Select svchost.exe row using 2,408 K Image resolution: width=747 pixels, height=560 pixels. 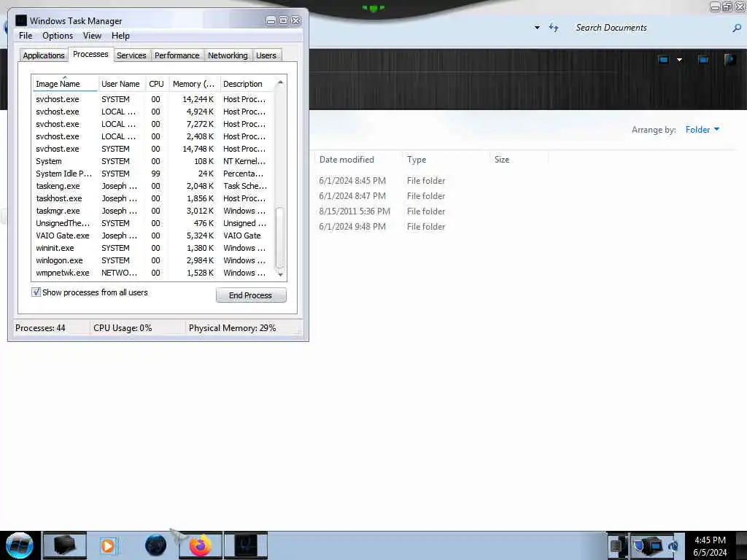pos(153,136)
